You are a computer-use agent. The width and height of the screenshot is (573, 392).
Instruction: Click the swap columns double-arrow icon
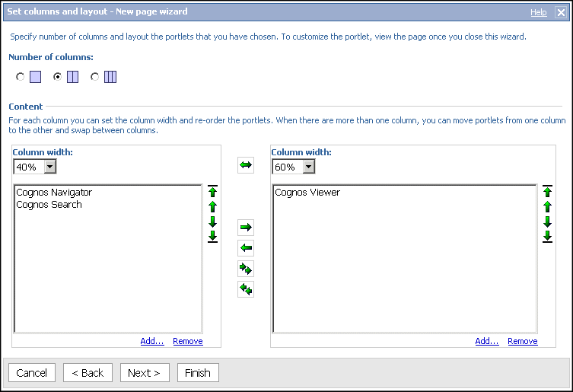coord(246,165)
